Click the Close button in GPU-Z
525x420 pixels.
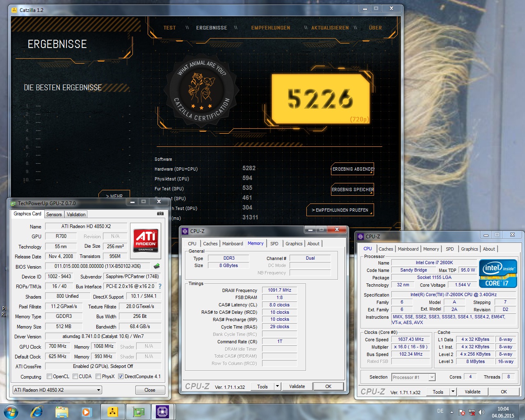pyautogui.click(x=150, y=390)
